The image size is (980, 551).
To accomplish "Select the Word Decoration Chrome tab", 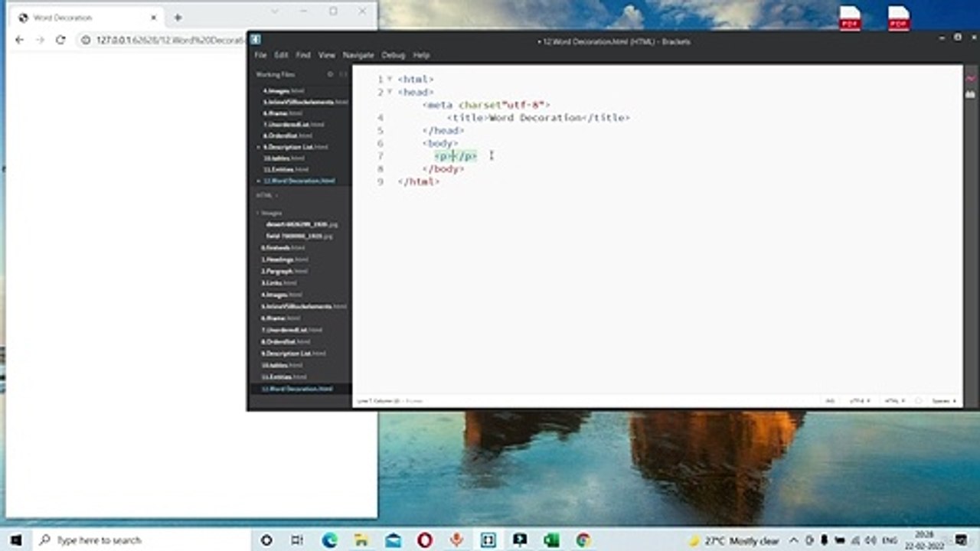I will point(86,17).
